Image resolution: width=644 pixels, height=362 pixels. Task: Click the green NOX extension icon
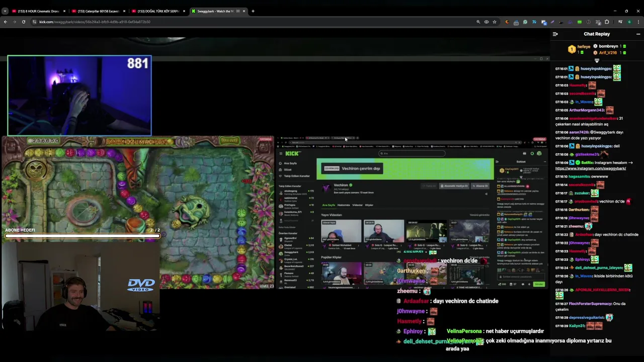coord(579,22)
